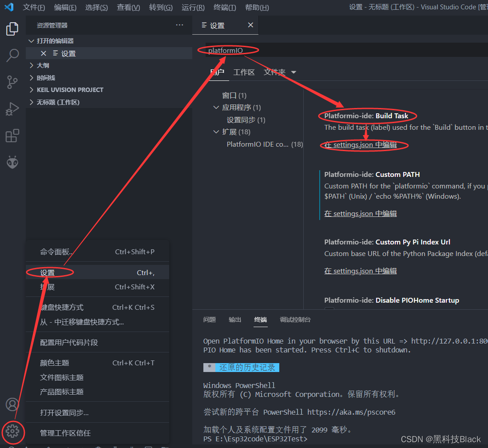Open settings.json link under Custom PATH
This screenshot has width=488, height=448.
pyautogui.click(x=361, y=214)
